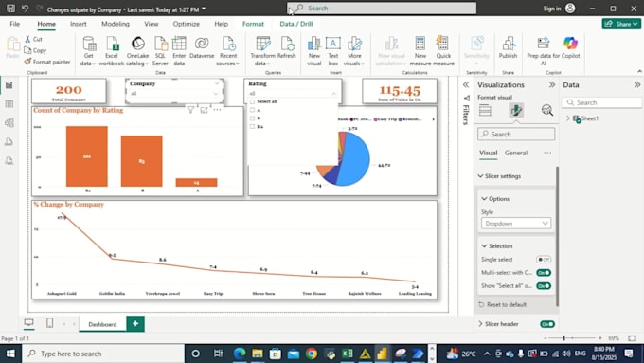
Task: Toggle Single select switch
Action: pyautogui.click(x=544, y=260)
